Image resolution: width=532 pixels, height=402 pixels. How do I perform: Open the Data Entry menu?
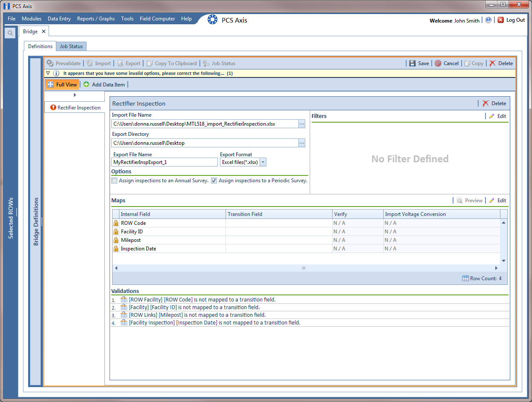59,19
